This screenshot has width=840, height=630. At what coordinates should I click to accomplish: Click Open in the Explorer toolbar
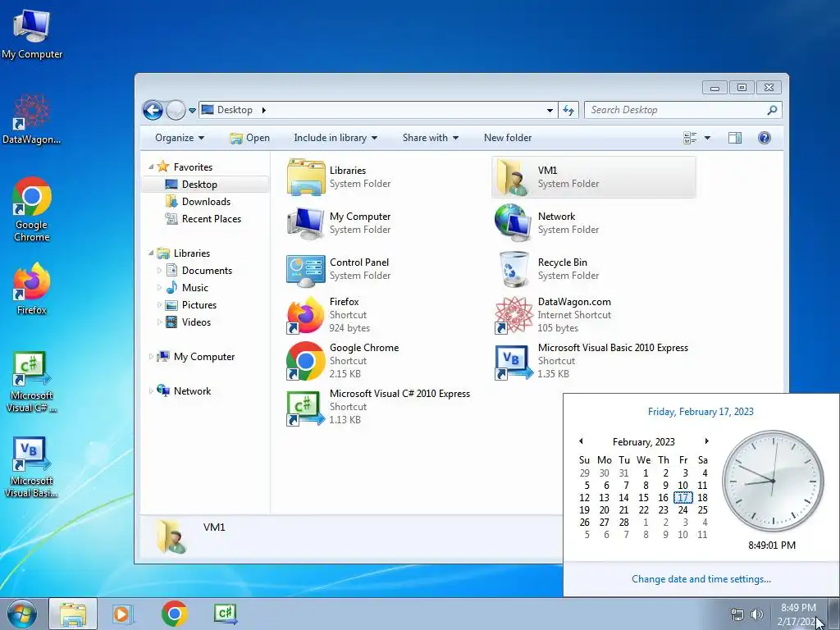pyautogui.click(x=249, y=138)
